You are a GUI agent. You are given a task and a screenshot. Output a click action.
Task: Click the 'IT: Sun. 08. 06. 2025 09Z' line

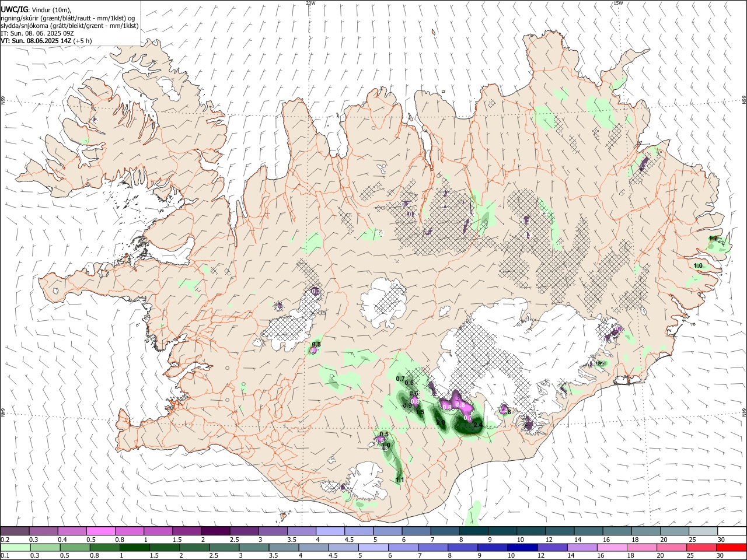coord(37,33)
